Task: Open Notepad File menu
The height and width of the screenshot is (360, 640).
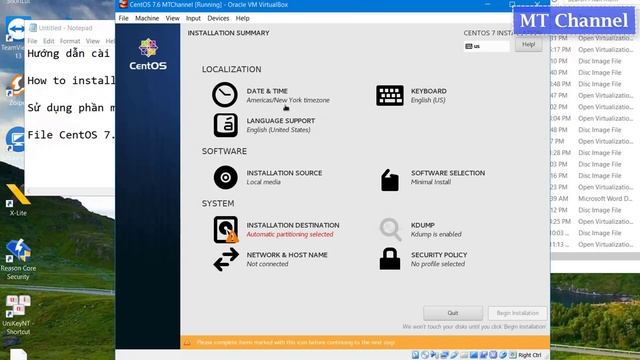Action: tap(32, 41)
